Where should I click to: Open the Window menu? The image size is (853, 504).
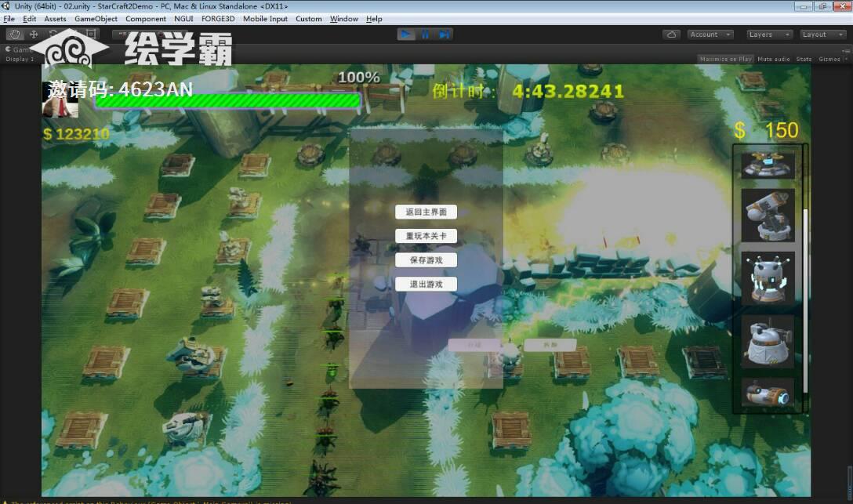(344, 19)
